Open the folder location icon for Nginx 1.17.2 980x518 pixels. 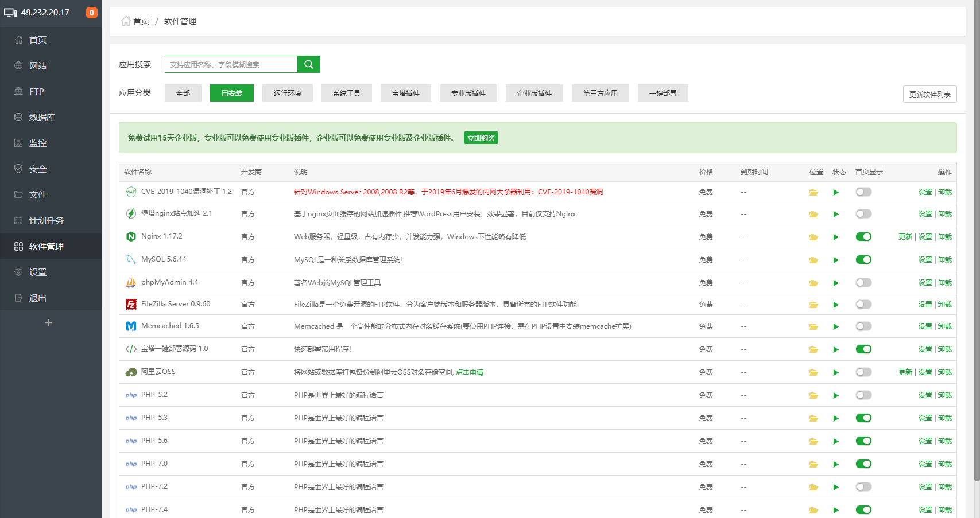coord(814,237)
